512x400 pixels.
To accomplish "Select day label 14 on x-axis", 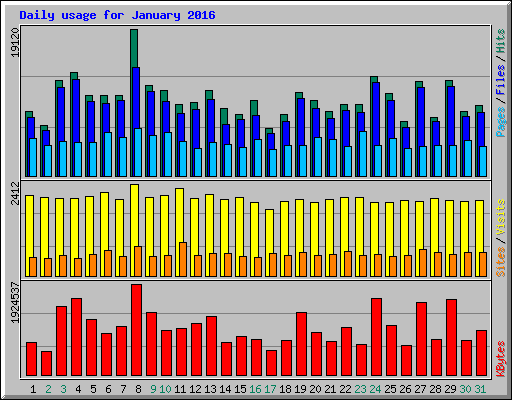I will tap(225, 389).
